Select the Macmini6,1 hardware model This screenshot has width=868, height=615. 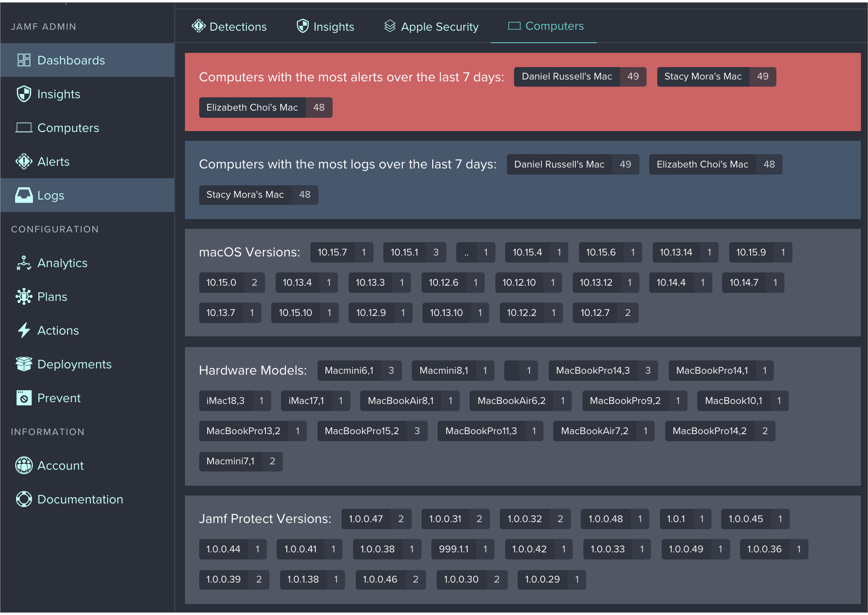(x=359, y=371)
